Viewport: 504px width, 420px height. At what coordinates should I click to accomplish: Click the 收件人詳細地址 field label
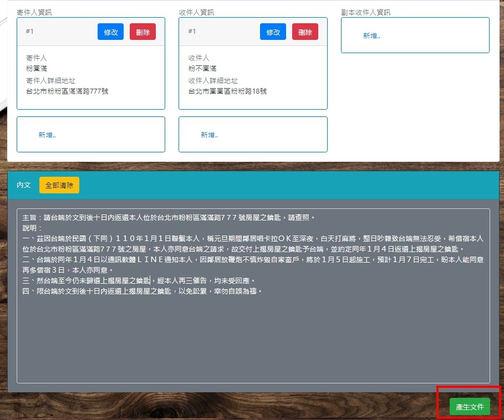(213, 80)
